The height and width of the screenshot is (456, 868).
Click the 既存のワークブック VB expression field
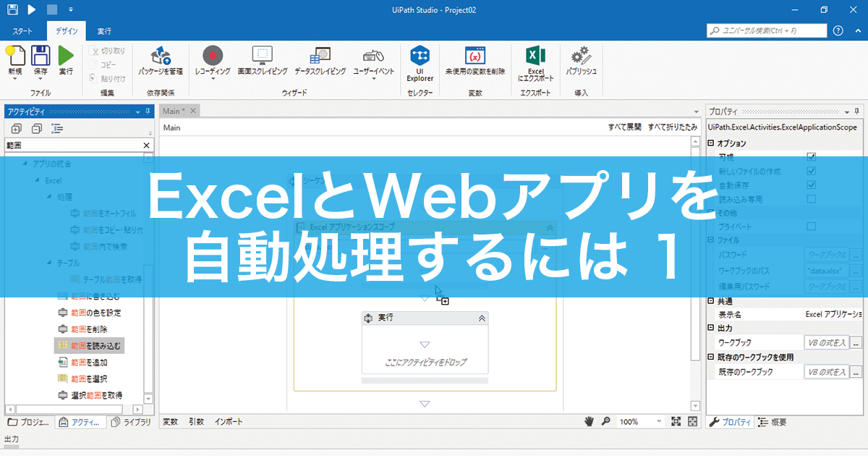[x=826, y=372]
